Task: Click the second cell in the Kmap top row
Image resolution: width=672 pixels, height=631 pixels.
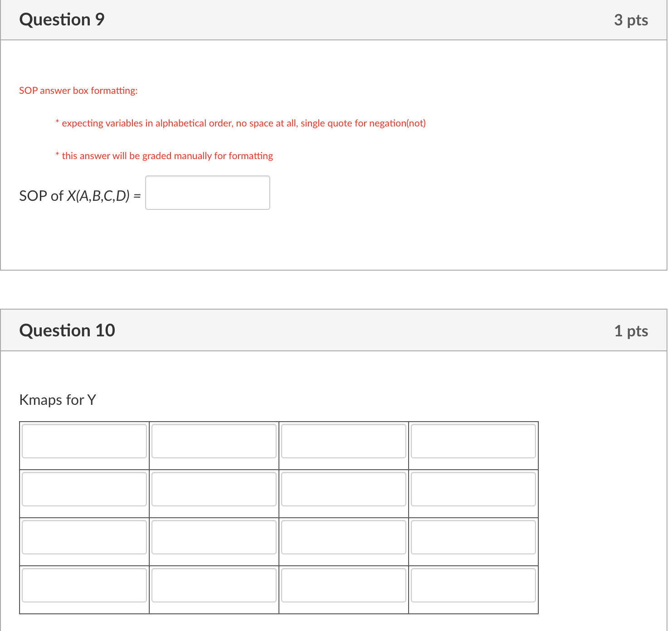Action: click(x=214, y=441)
